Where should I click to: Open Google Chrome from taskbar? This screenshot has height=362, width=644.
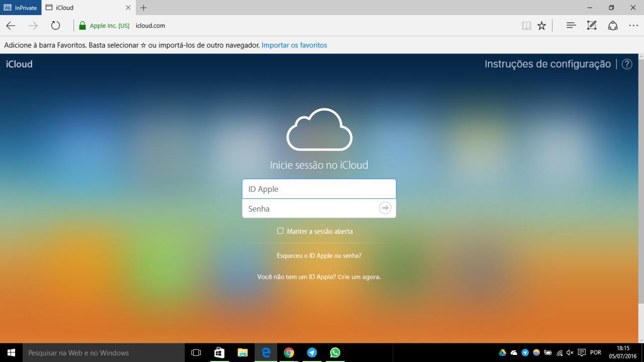point(289,352)
